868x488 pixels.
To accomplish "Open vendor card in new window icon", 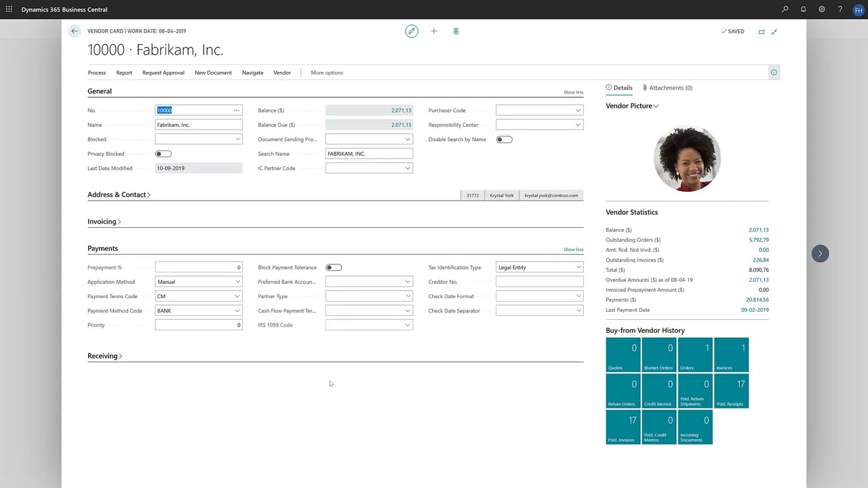I will 762,31.
